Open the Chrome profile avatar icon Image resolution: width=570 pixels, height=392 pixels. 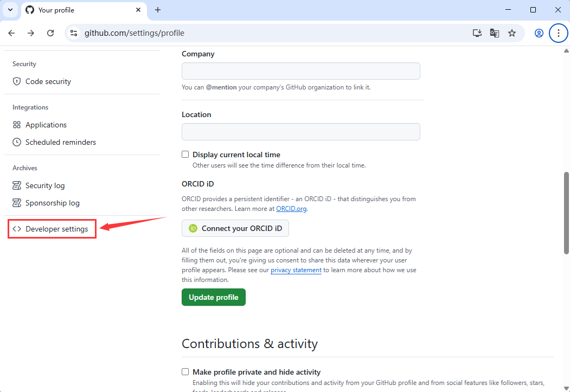click(x=539, y=33)
